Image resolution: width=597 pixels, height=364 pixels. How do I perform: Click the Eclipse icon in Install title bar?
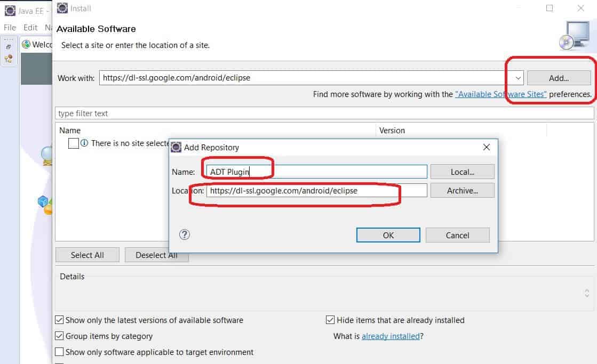coord(62,8)
